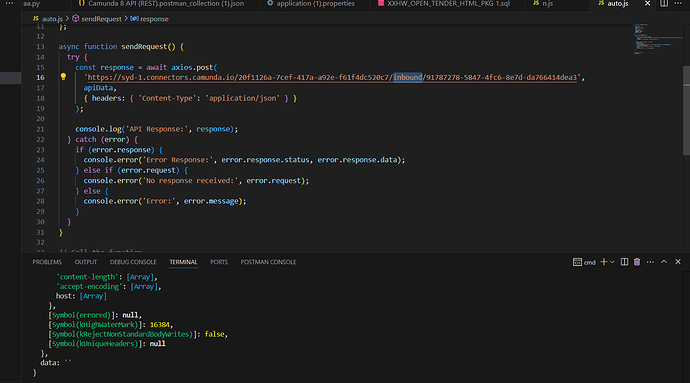Click the lightbulb quick-fix icon

pyautogui.click(x=63, y=77)
